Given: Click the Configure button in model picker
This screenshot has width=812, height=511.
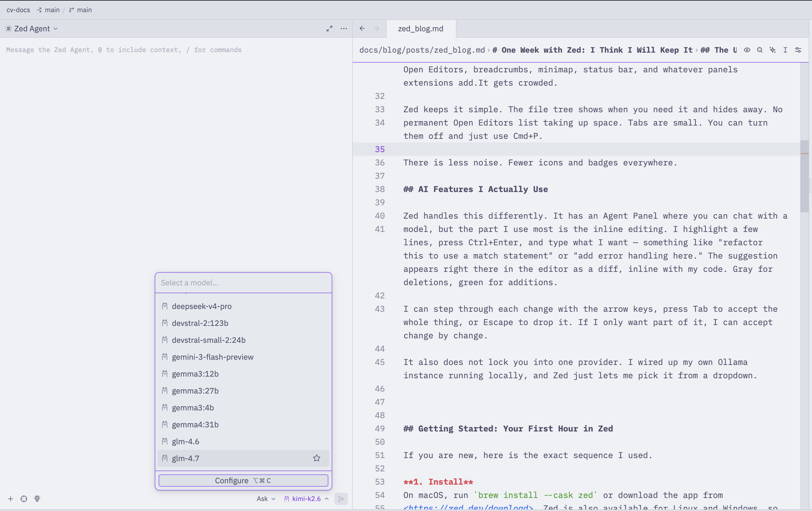Looking at the screenshot, I should coord(243,481).
